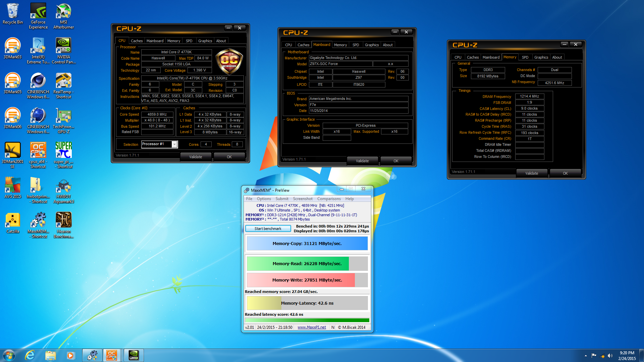Open Windows Media Player on the taskbar
The width and height of the screenshot is (644, 362).
(70, 355)
